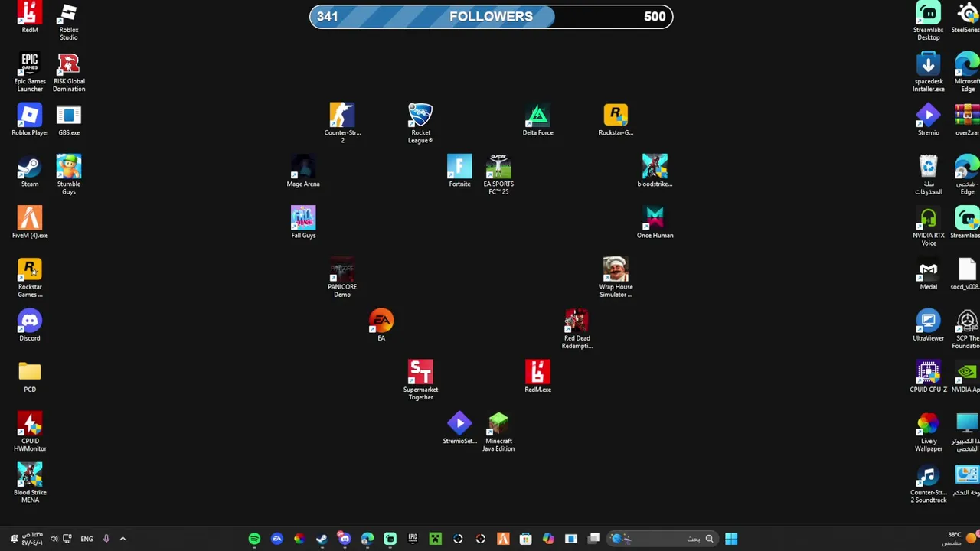Viewport: 980px width, 551px height.
Task: Launch Roblox Studio from the desktop
Action: pos(68,21)
